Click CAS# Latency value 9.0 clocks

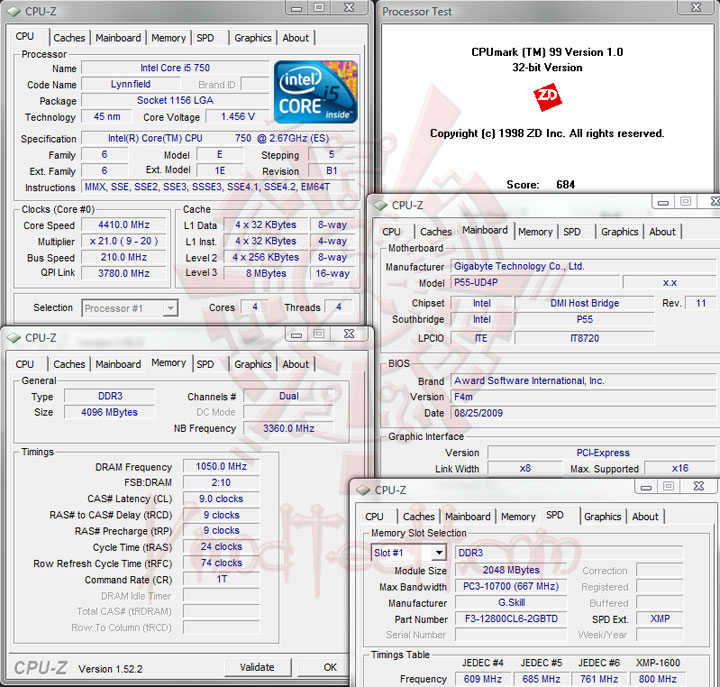pos(221,499)
